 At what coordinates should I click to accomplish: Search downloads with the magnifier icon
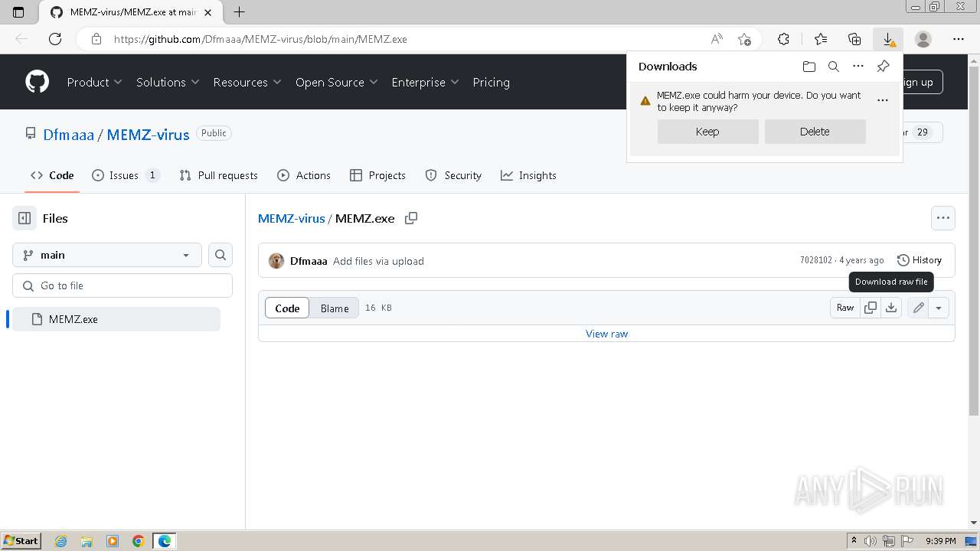point(834,67)
